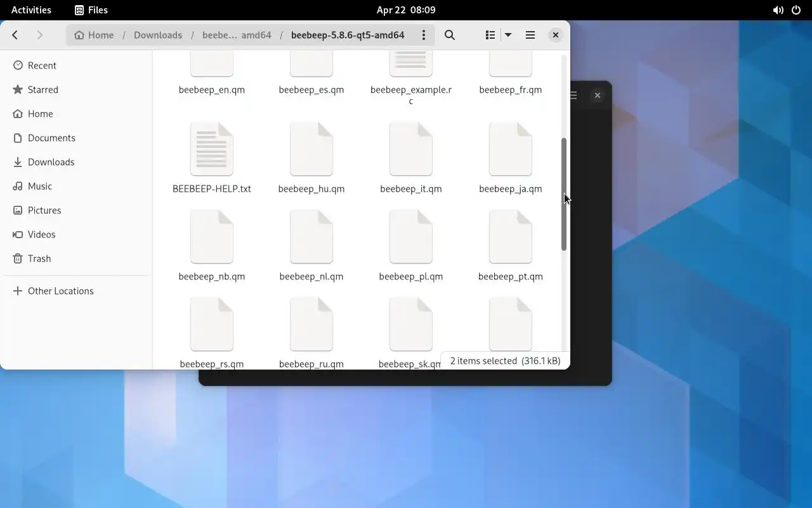Image resolution: width=812 pixels, height=508 pixels.
Task: Select Home in the sidebar
Action: point(76,114)
